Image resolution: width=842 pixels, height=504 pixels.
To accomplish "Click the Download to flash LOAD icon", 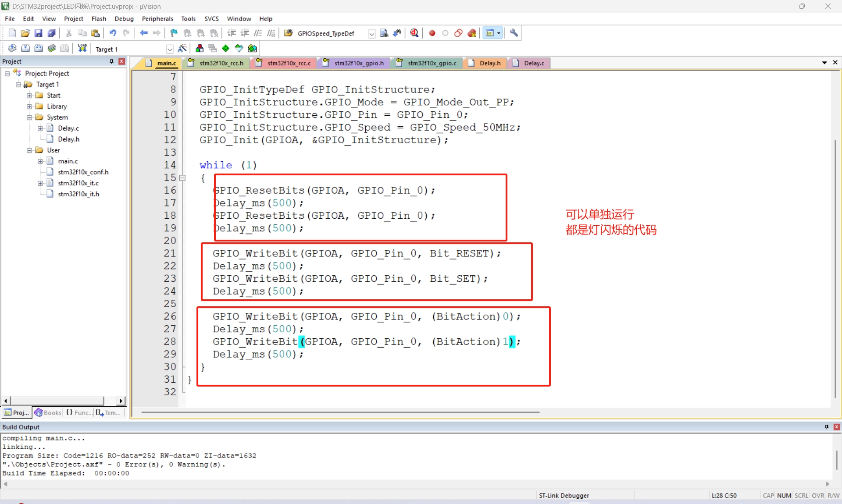I will 82,49.
